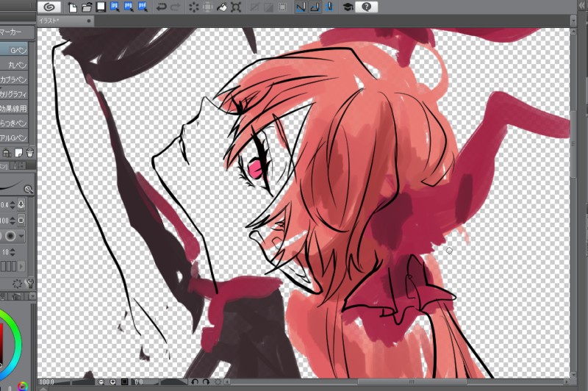Zoom out the canvas with minus icon
The image size is (588, 391).
pyautogui.click(x=101, y=382)
